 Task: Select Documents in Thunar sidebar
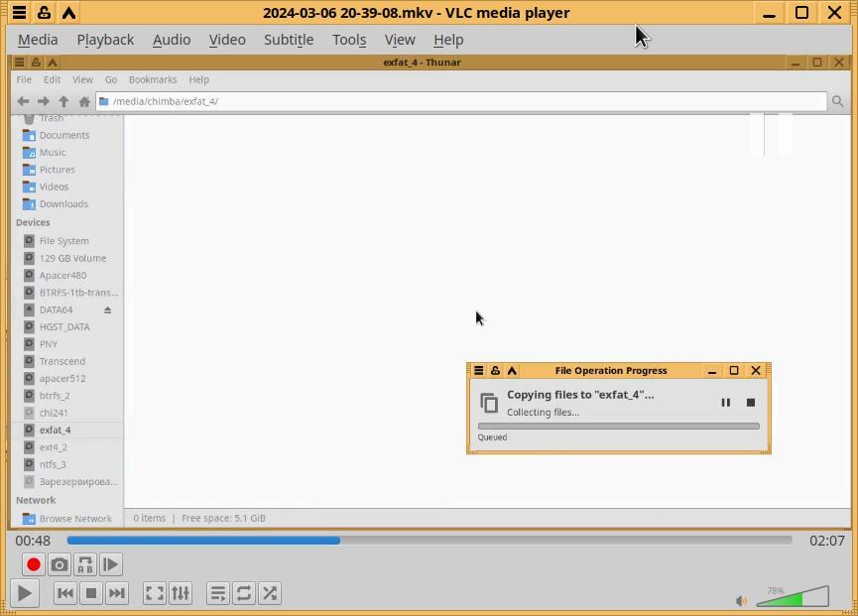(x=66, y=135)
